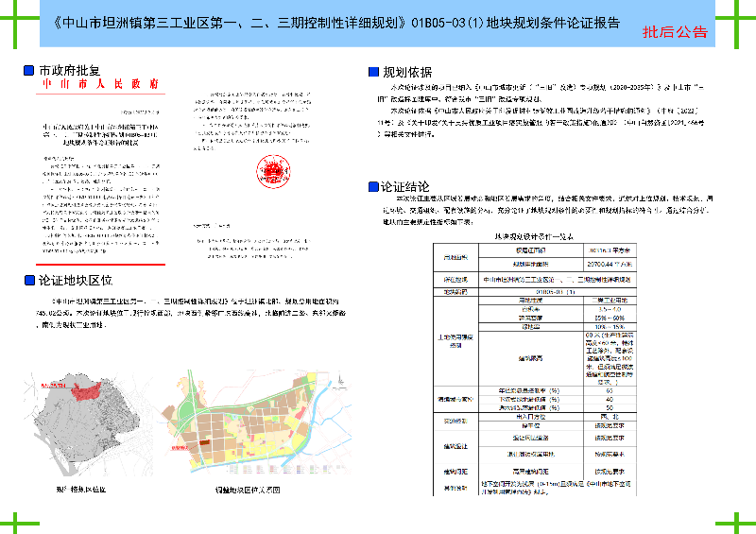Click the green cross mark at top-left corner
The height and width of the screenshot is (534, 756).
click(14, 14)
